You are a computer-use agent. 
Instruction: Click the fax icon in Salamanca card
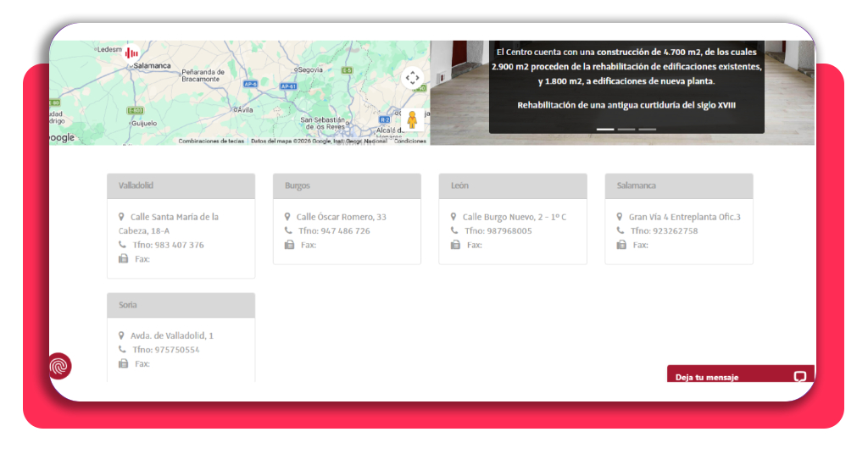[621, 245]
